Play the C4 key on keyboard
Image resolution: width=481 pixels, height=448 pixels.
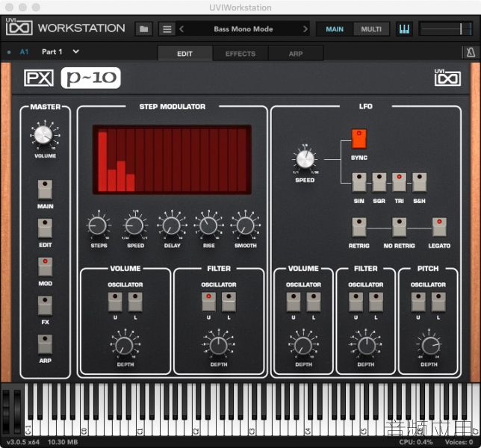click(308, 428)
